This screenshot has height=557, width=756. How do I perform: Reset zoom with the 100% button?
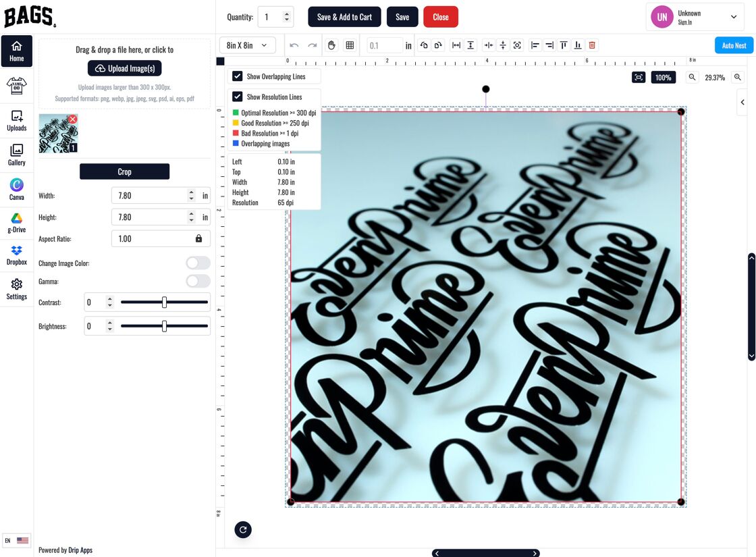(x=663, y=77)
